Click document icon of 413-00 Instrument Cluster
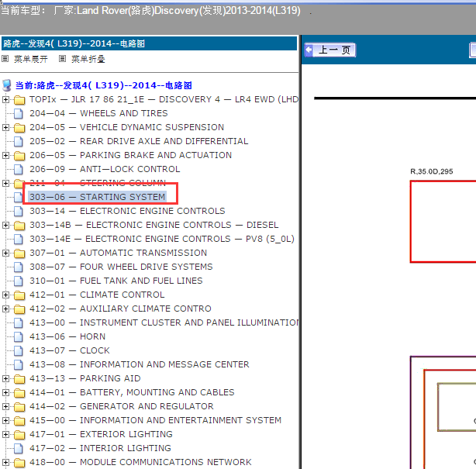This screenshot has height=469, width=476. [x=19, y=323]
